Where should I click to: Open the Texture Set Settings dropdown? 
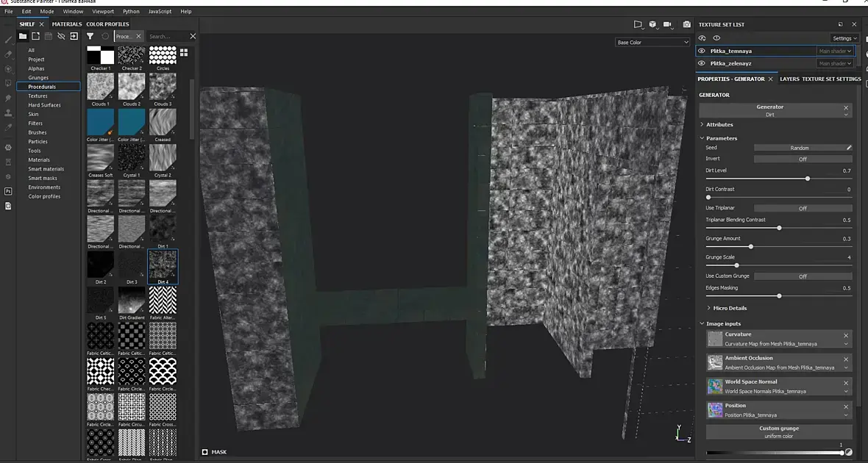tap(844, 38)
